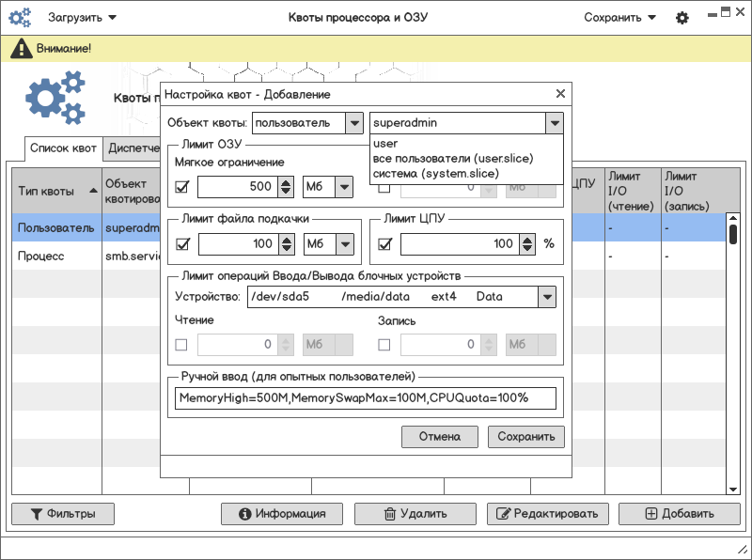The width and height of the screenshot is (752, 560).
Task: Enable the I/O read limit checkbox
Action: click(182, 345)
